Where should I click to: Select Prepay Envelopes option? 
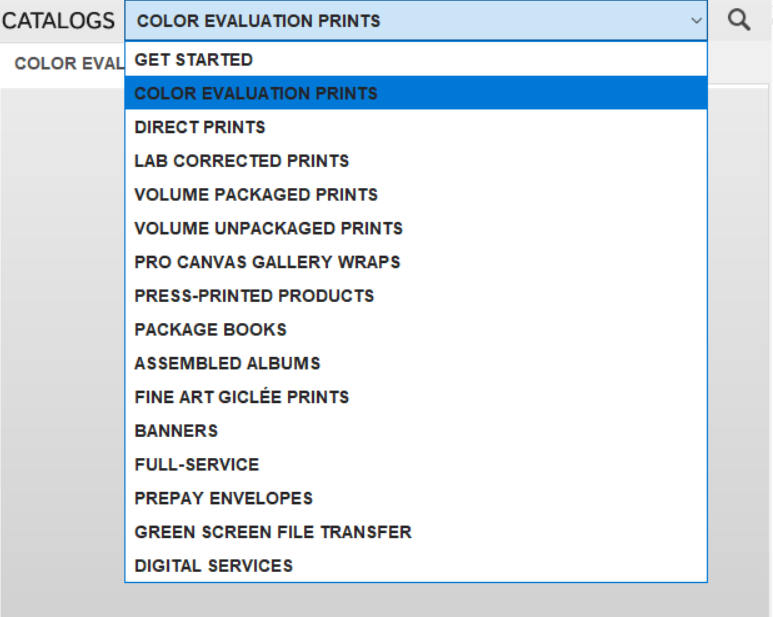224,498
